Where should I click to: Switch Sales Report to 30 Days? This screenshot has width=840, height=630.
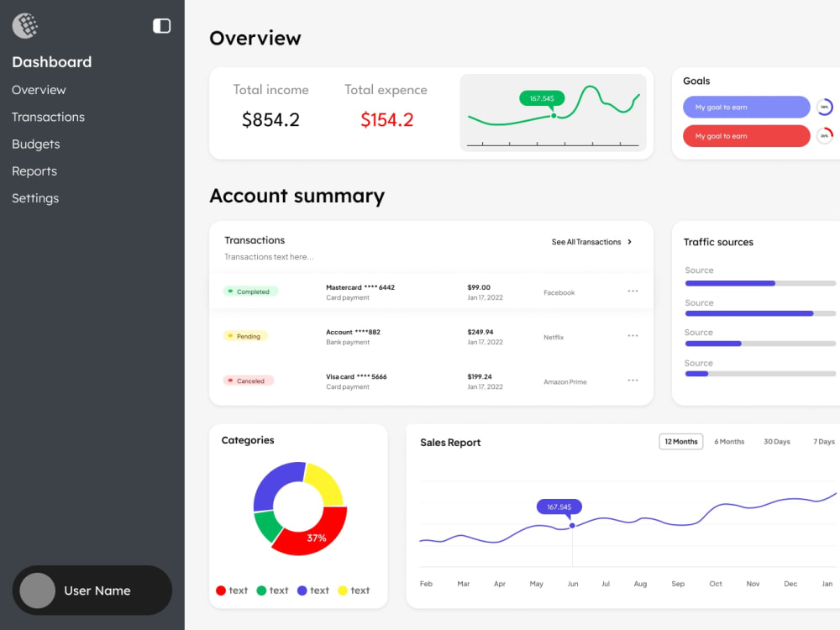click(777, 442)
